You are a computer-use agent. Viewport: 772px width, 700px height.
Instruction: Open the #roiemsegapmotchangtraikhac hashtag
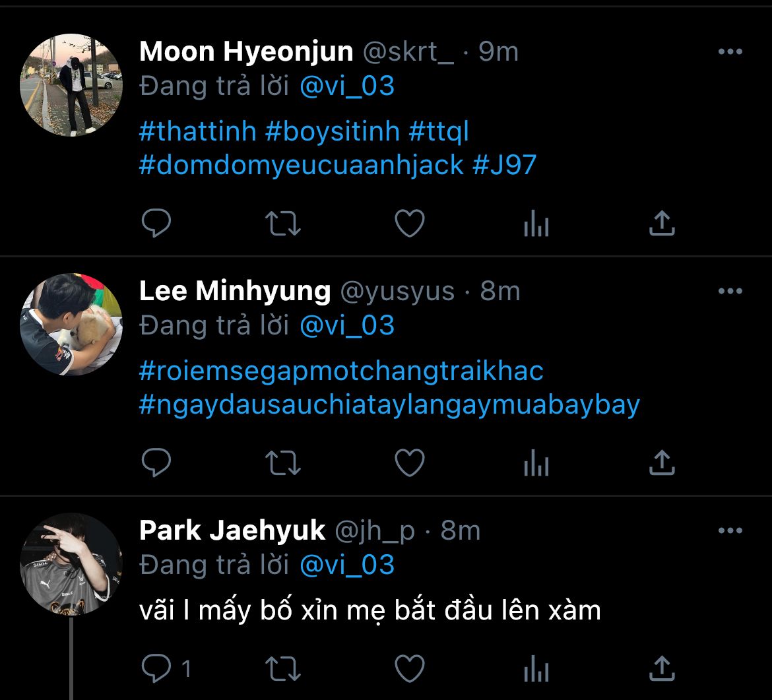341,371
